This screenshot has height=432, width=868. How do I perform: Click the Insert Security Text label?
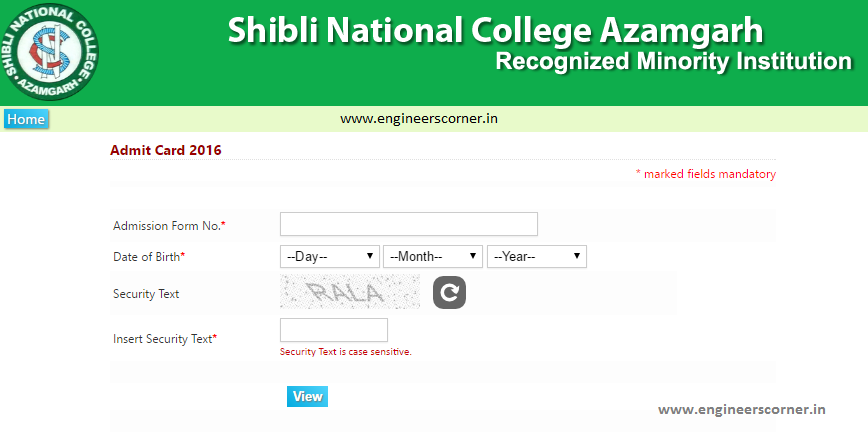(x=165, y=339)
